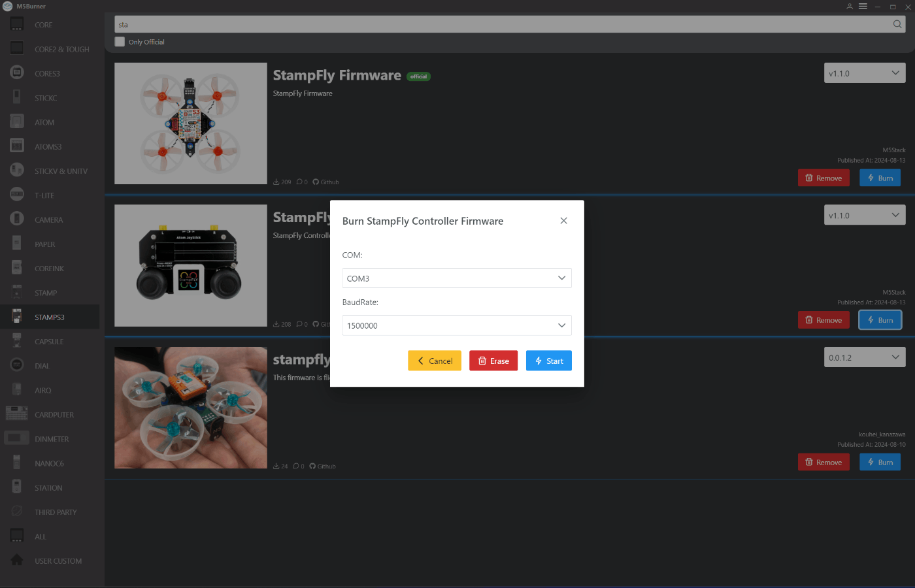This screenshot has width=915, height=588.
Task: Select the CORE2 & TOUGH device icon
Action: (x=17, y=48)
